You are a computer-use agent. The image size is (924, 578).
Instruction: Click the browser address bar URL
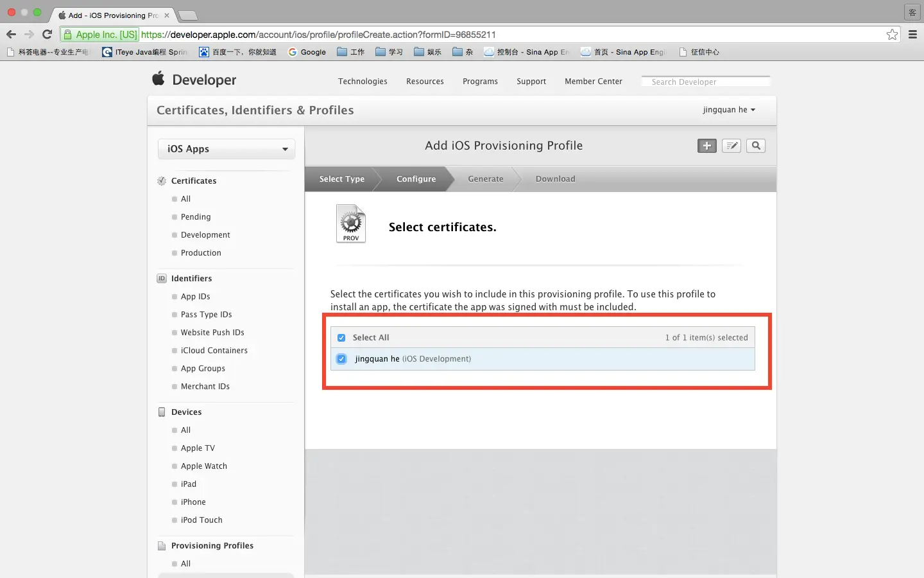pos(318,35)
